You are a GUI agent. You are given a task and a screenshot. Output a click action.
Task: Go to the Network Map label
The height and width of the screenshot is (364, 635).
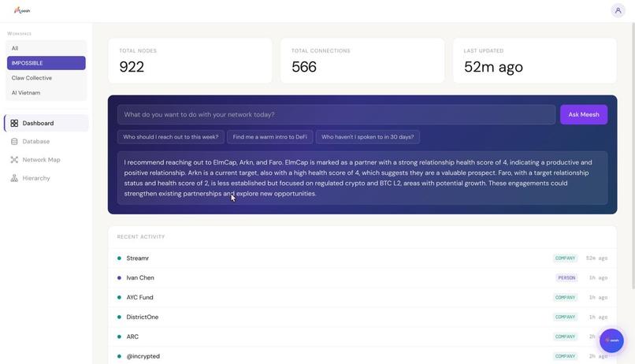pos(41,159)
